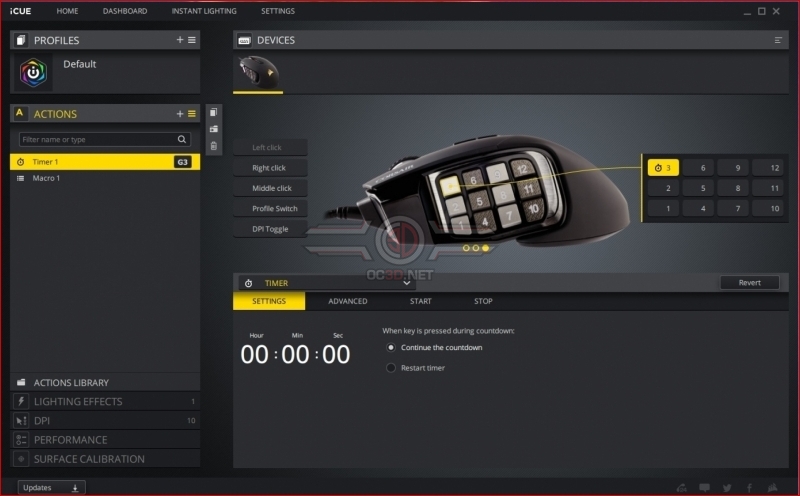Viewport: 800px width, 496px height.
Task: Switch to the Advanced tab
Action: [347, 301]
